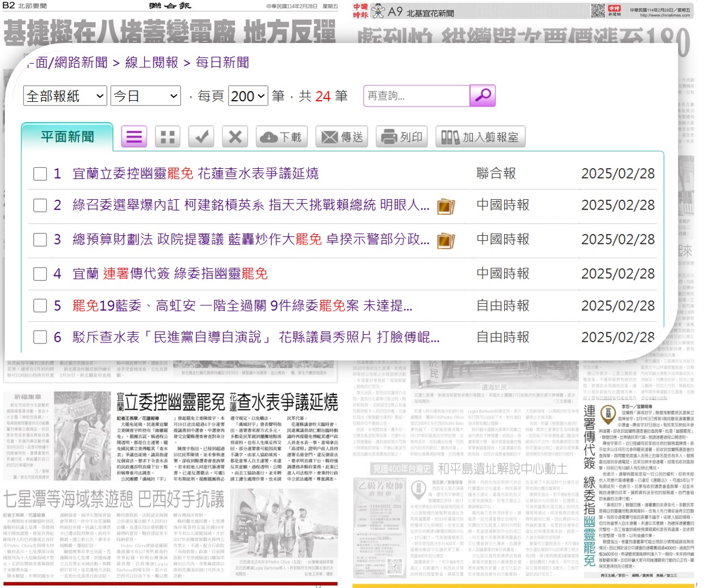Image resolution: width=708 pixels, height=588 pixels.
Task: Click 聯合報 source in row 1
Action: coord(496,174)
